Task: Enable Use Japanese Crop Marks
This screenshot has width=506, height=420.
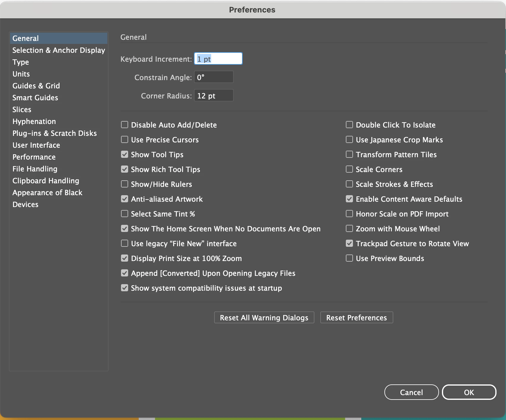Action: pos(349,139)
